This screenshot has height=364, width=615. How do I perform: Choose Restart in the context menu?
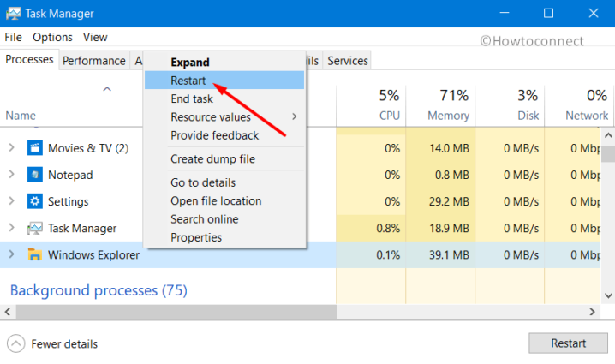pos(224,81)
